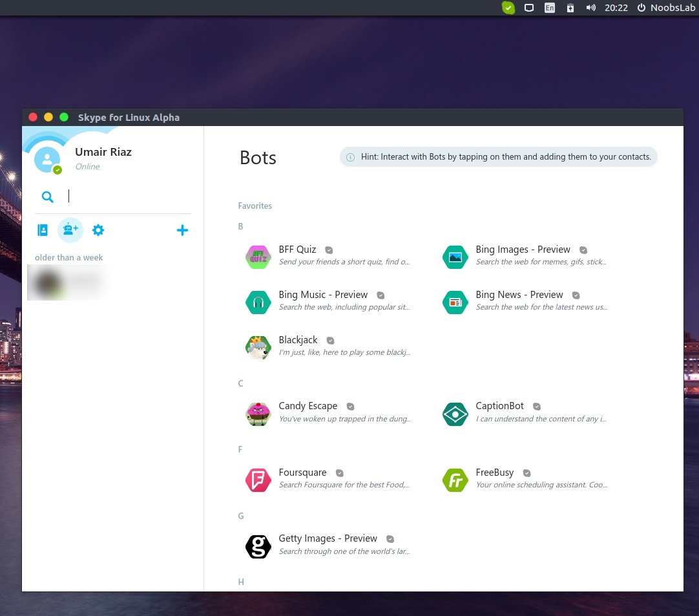
Task: Open the contacts address book icon
Action: [43, 230]
